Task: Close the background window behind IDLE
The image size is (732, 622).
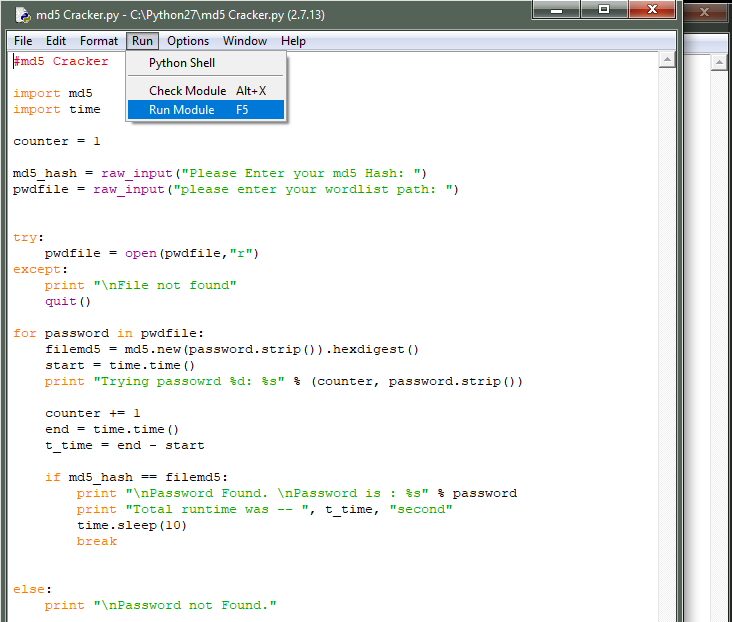Action: tap(704, 12)
